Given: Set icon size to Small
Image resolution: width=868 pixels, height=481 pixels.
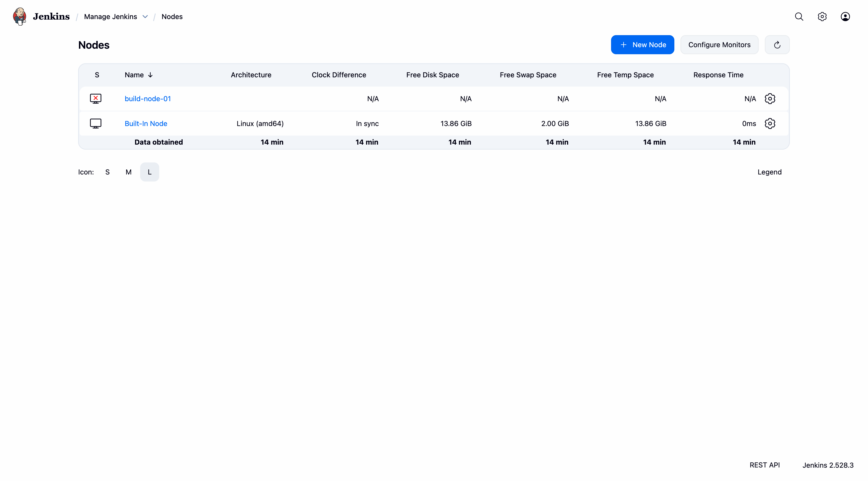Looking at the screenshot, I should tap(107, 172).
